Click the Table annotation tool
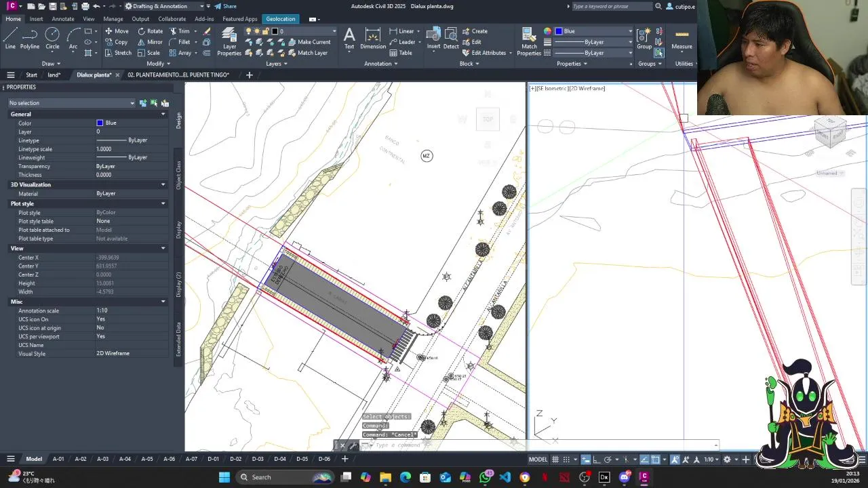This screenshot has width=868, height=488. 401,53
